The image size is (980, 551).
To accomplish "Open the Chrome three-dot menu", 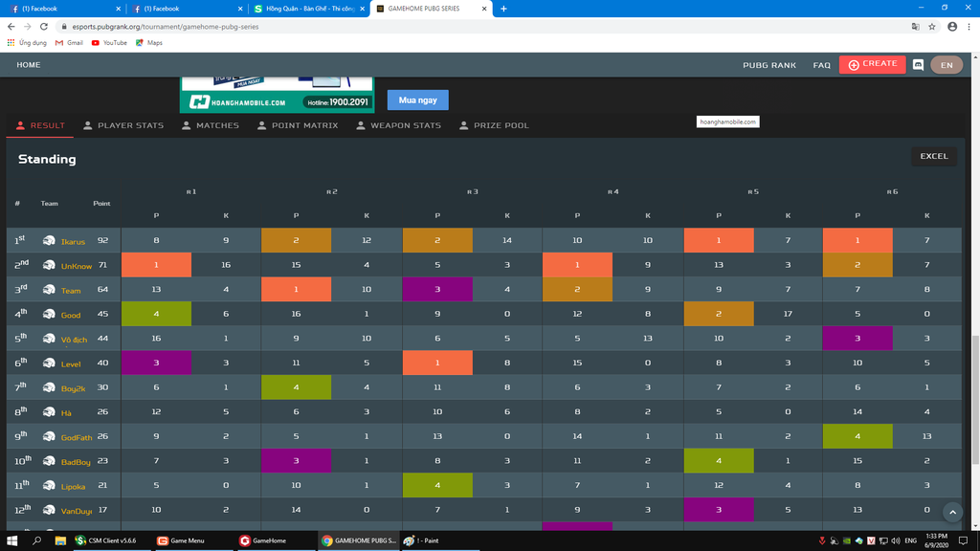I will click(969, 26).
